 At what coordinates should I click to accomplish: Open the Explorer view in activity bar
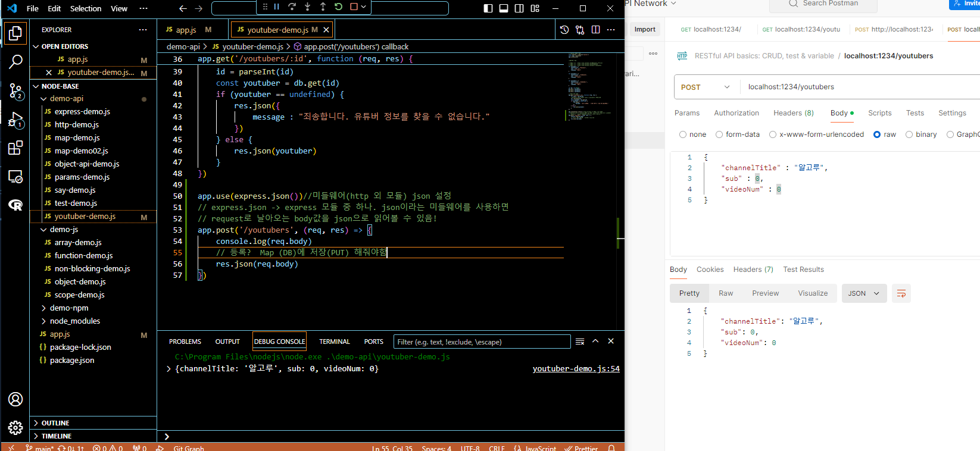[x=15, y=33]
